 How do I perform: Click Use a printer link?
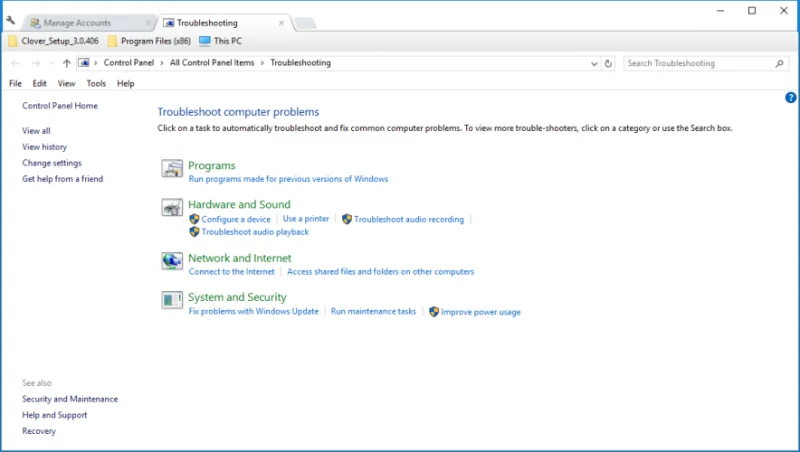306,219
